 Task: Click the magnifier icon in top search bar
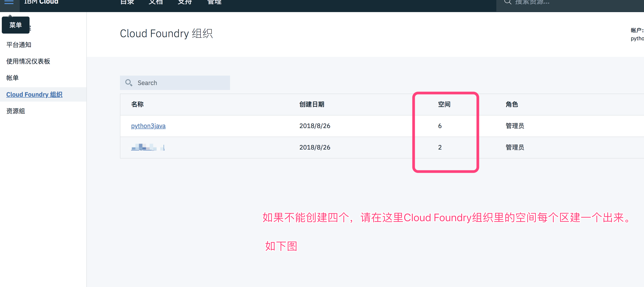[507, 2]
